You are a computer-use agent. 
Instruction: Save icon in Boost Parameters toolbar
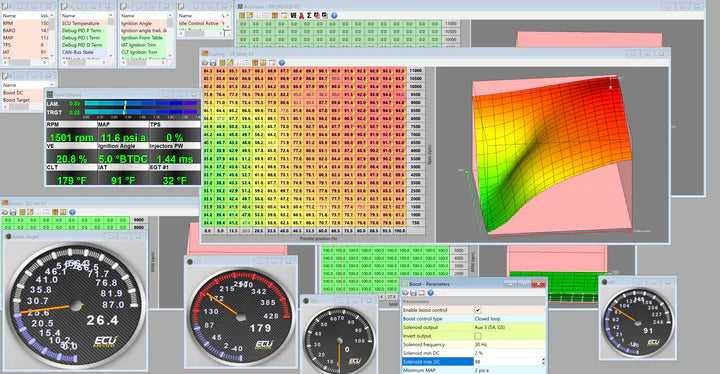coord(413,293)
